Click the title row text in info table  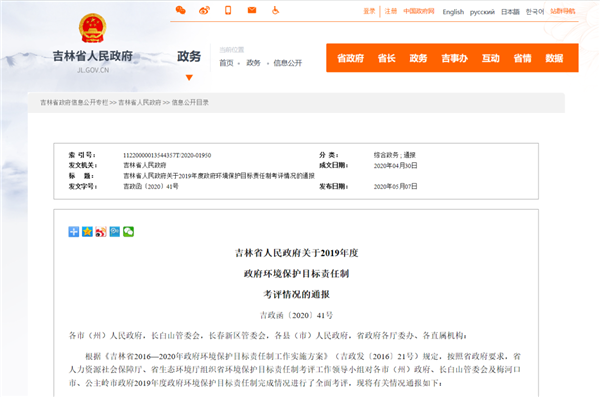[x=219, y=176]
